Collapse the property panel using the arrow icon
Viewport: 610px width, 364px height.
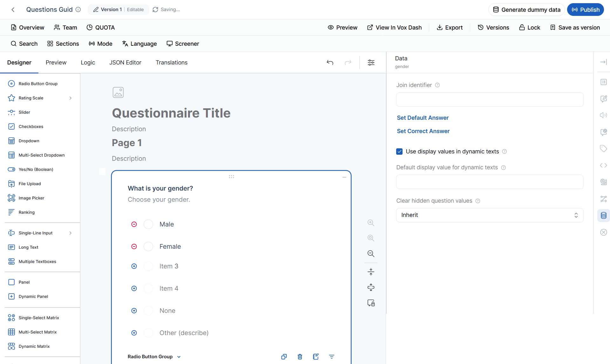click(603, 62)
